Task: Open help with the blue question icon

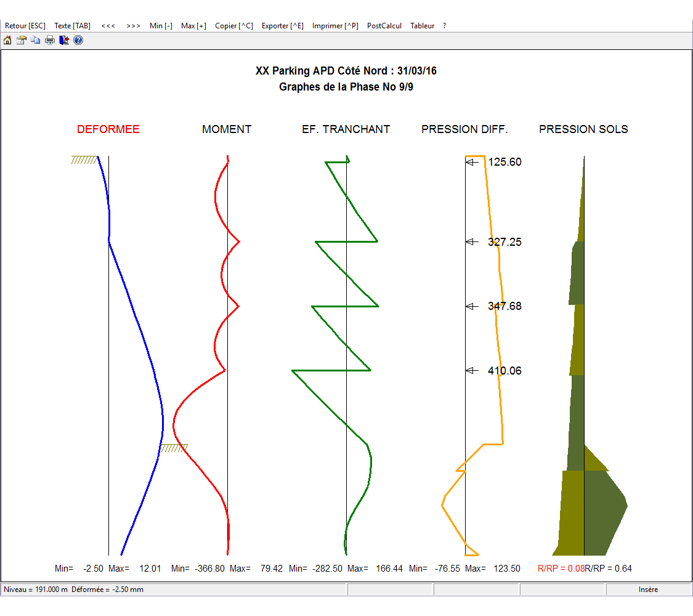Action: point(78,40)
